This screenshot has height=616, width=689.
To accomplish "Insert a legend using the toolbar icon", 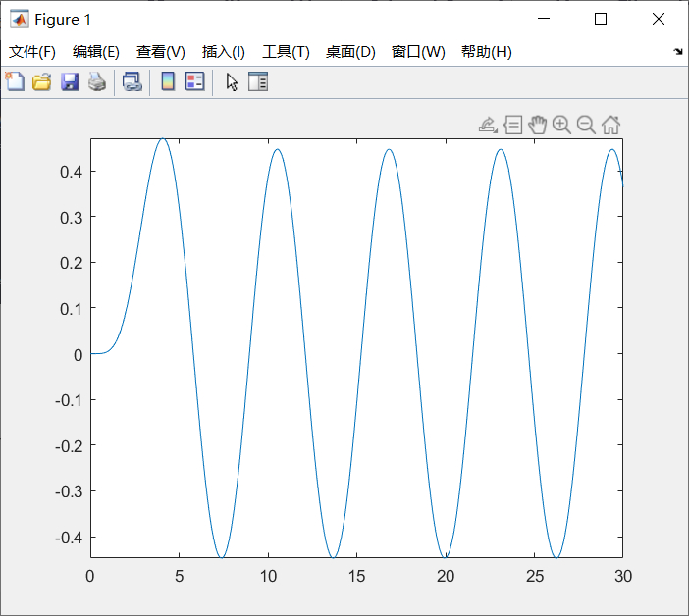I will coord(194,81).
